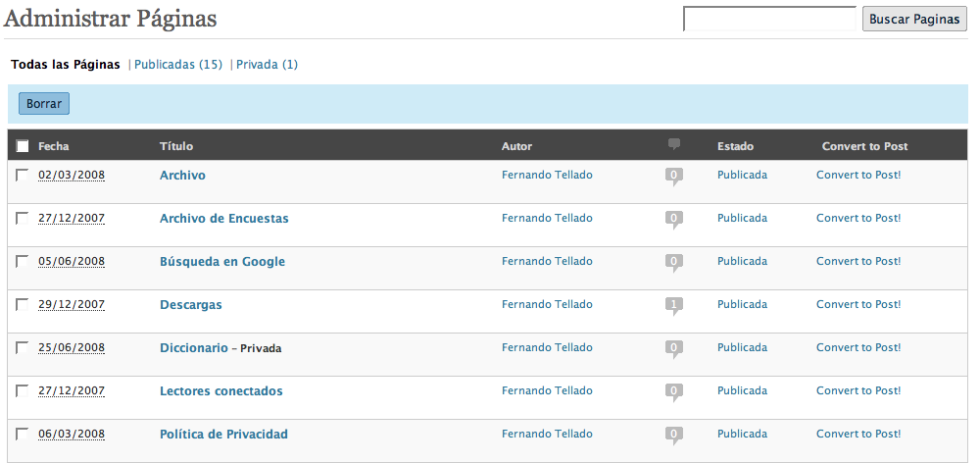Toggle checkbox for Política de Privacidad
The image size is (980, 463).
[23, 434]
